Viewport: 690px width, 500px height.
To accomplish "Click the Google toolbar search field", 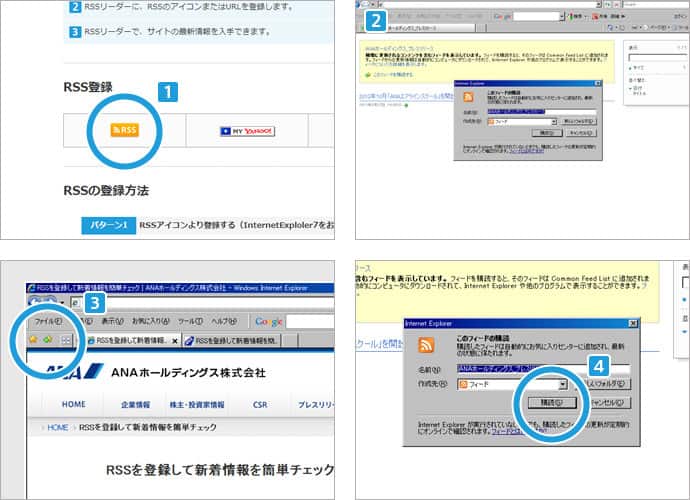I will (310, 321).
